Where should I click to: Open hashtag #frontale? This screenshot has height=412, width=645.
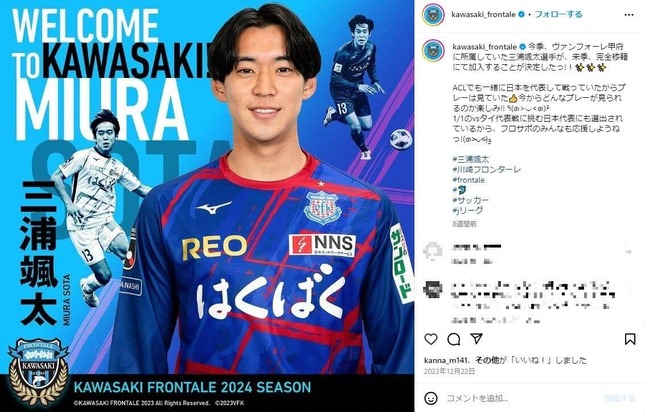(x=469, y=180)
